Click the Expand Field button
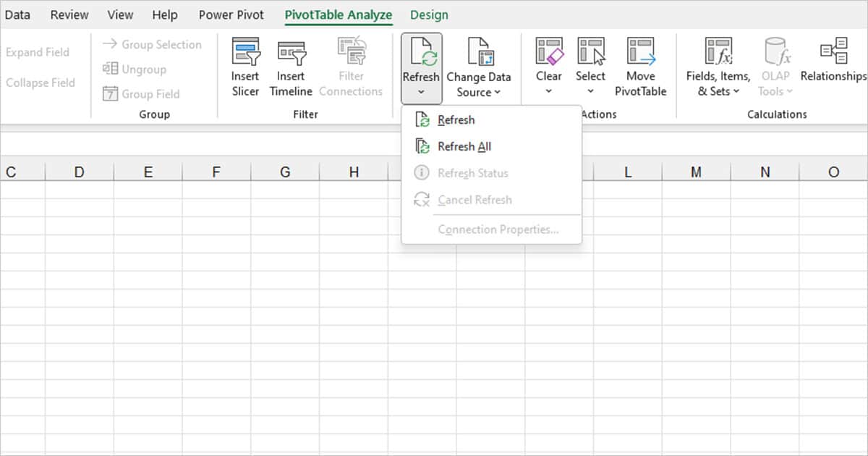Screen dimensions: 868x456 coord(37,51)
